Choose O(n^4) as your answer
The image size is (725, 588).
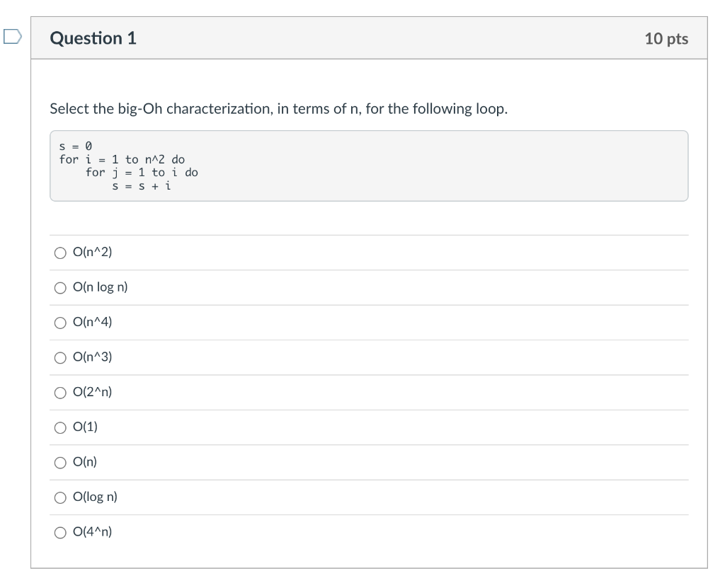tap(60, 322)
